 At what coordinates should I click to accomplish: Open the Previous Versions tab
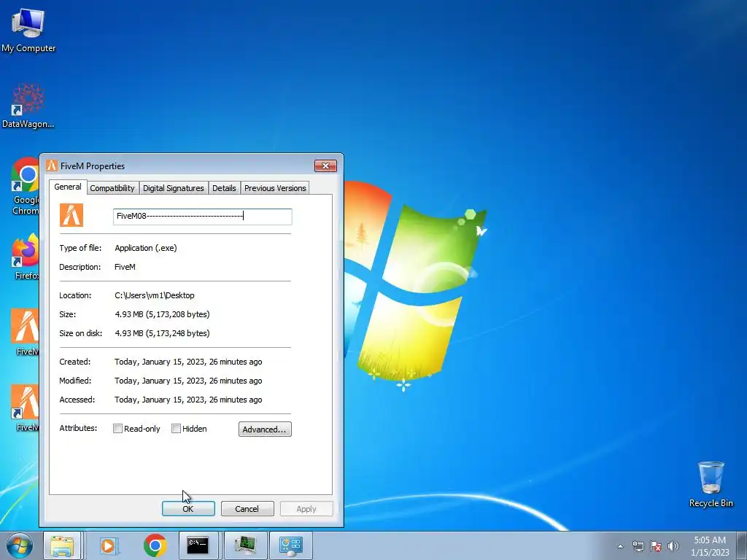pyautogui.click(x=275, y=188)
